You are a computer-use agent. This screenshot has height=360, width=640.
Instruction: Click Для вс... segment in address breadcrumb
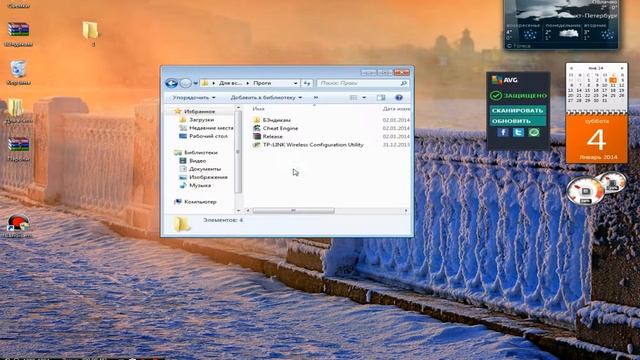[230, 83]
